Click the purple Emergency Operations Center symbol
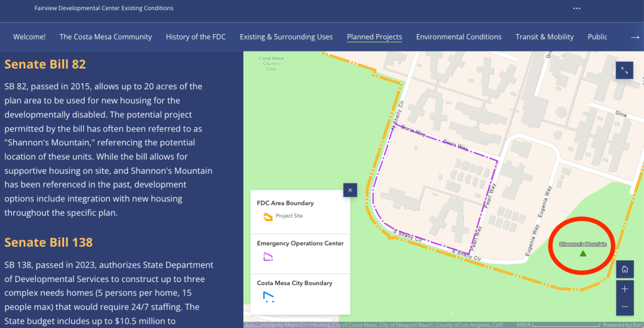The width and height of the screenshot is (644, 328). [x=269, y=256]
